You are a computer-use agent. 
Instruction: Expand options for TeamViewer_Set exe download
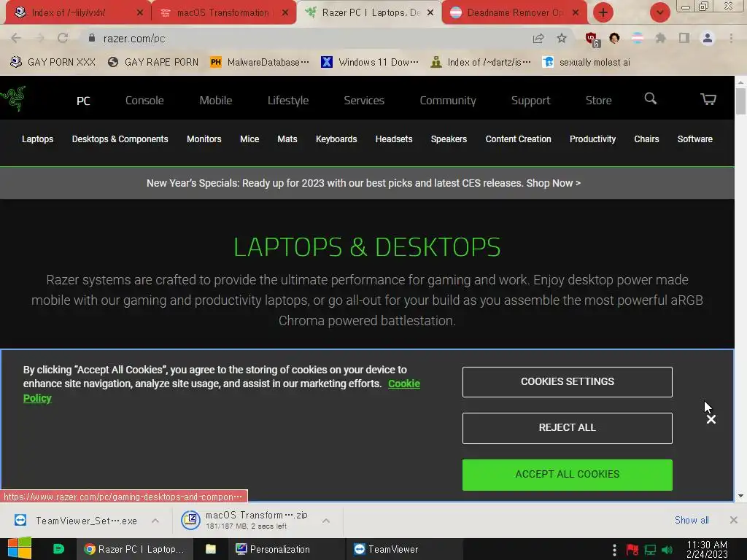pyautogui.click(x=155, y=521)
